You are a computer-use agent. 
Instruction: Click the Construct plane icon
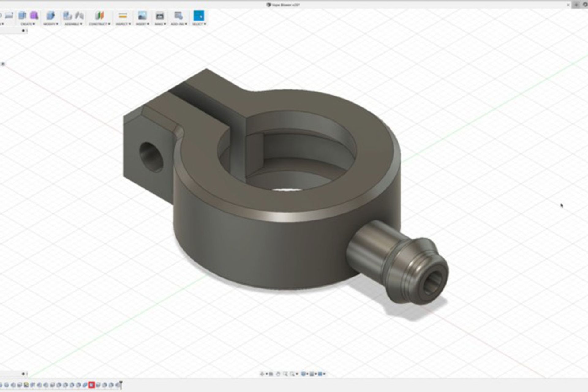(x=100, y=15)
